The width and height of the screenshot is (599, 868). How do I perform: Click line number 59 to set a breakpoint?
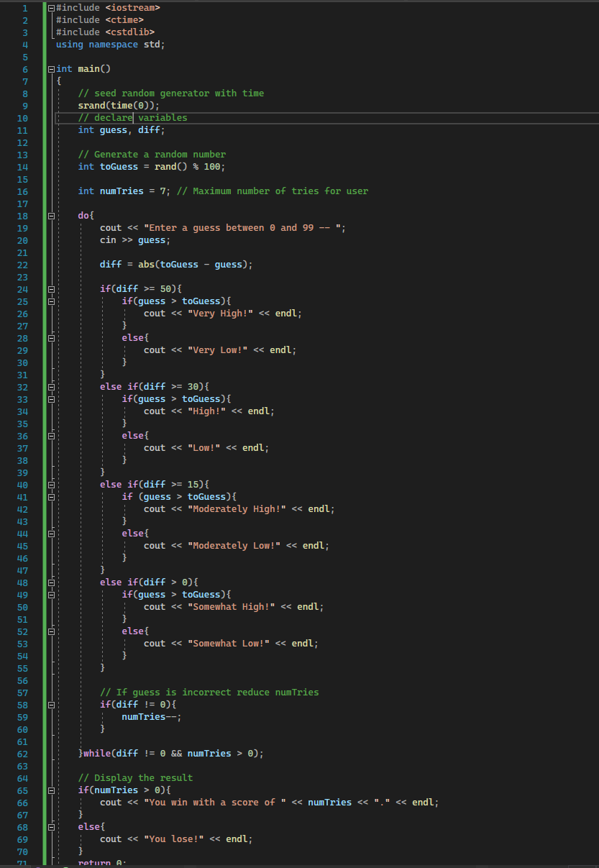coord(22,716)
